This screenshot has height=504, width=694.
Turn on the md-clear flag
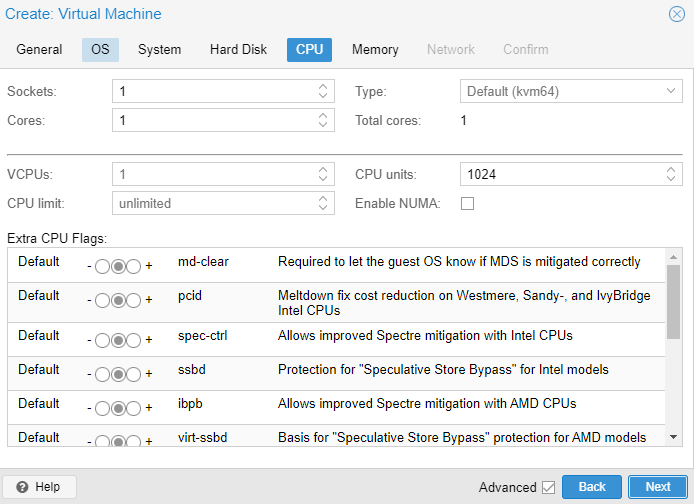pos(134,266)
